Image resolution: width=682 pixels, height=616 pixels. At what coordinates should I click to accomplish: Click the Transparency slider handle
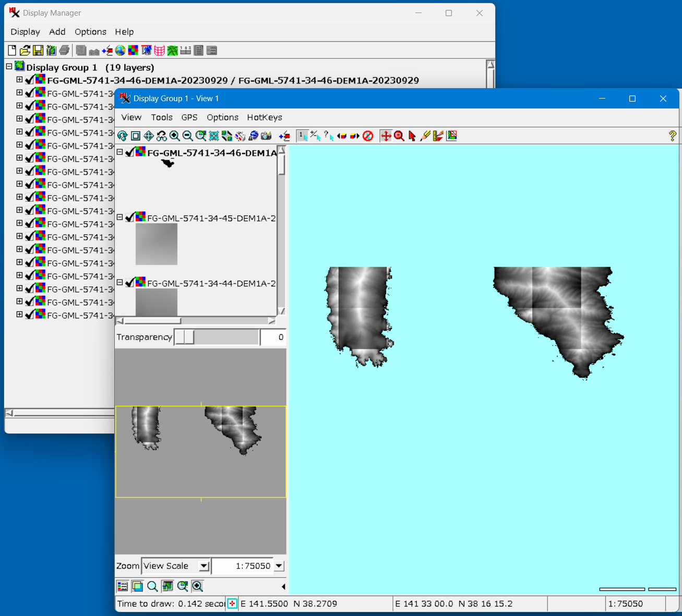click(184, 337)
